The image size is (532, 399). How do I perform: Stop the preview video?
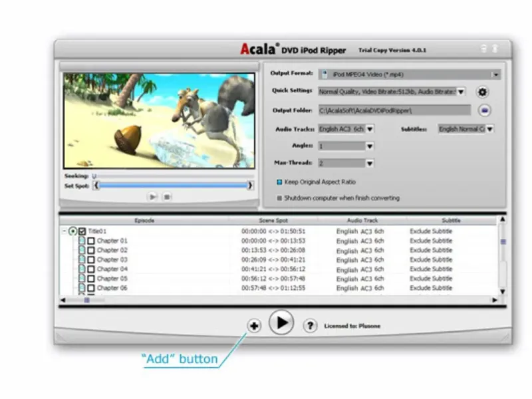167,197
